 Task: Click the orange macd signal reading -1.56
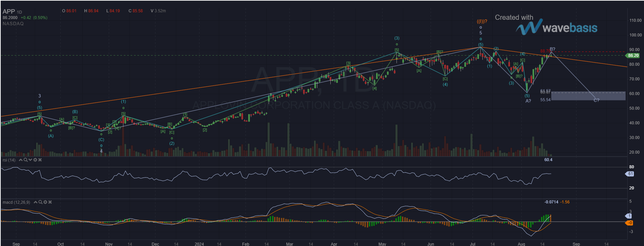coord(565,202)
